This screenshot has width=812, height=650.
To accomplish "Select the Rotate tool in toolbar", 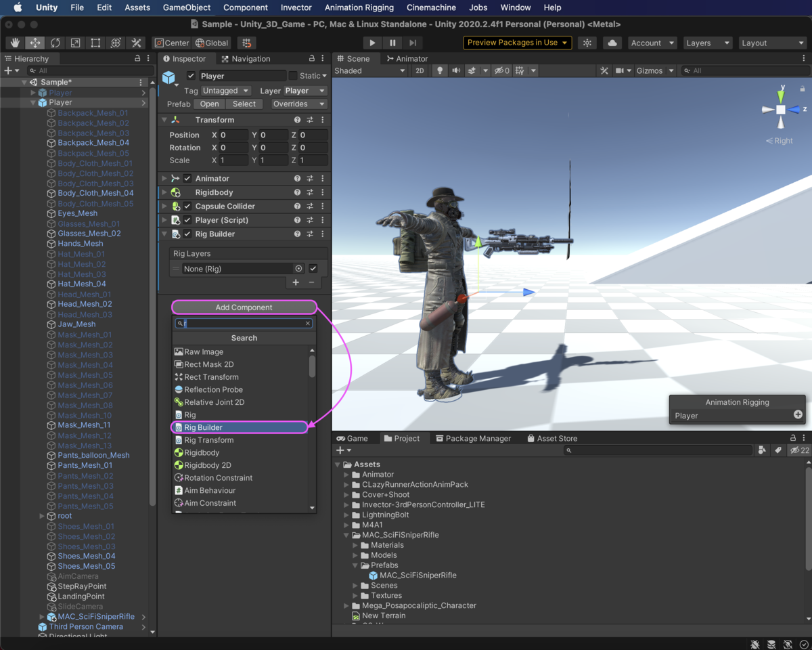I will click(x=55, y=43).
